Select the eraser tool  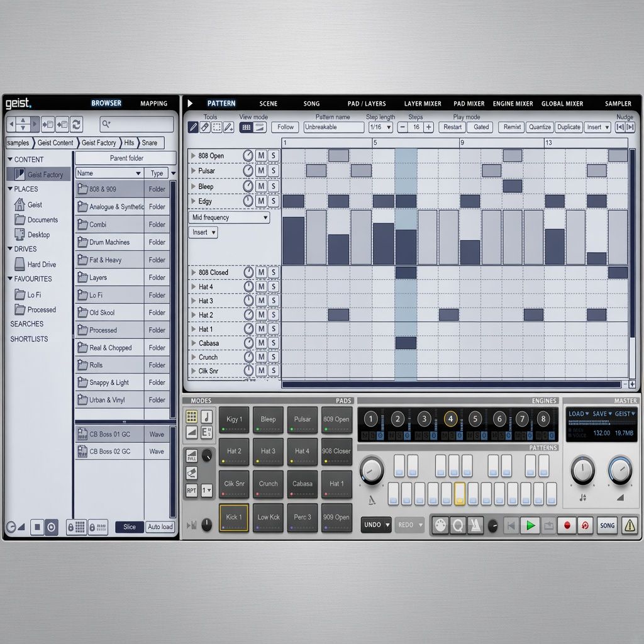point(205,127)
